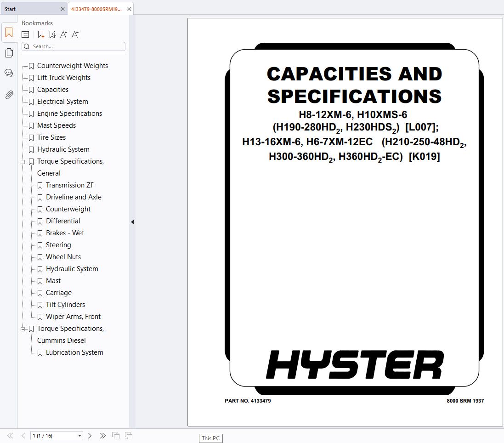Open the Tilt Cylinders bookmark
This screenshot has width=504, height=443.
(65, 304)
